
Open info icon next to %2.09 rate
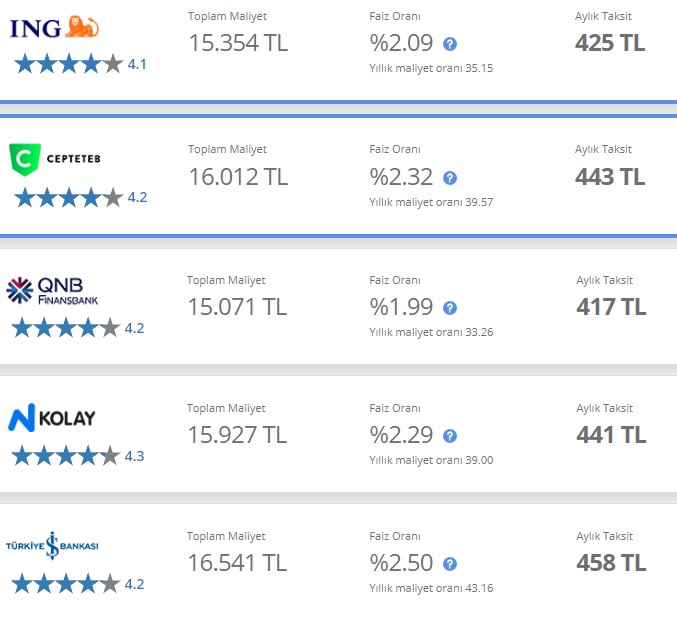point(450,44)
